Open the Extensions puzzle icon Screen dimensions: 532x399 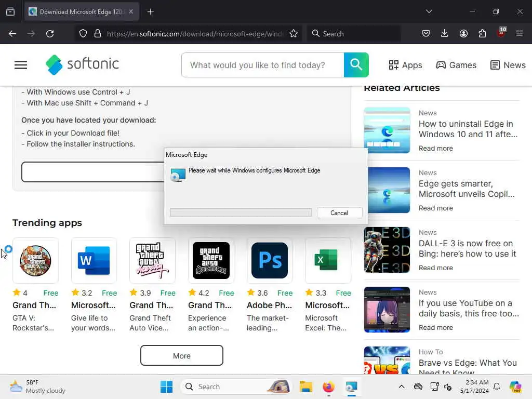click(482, 34)
